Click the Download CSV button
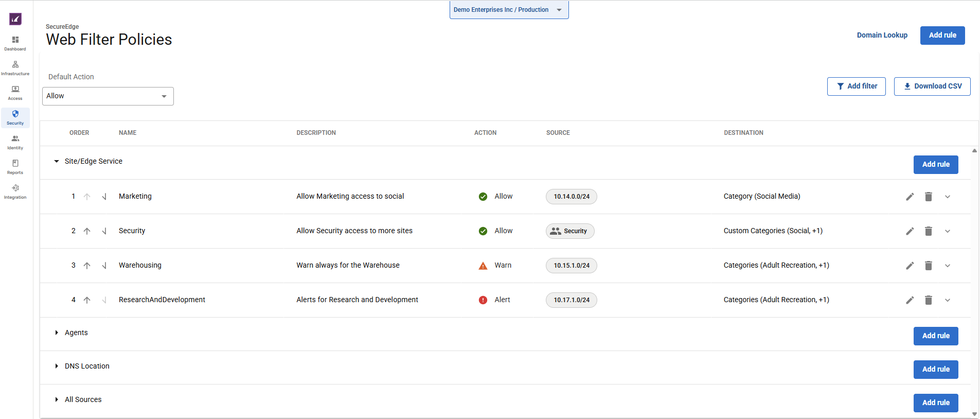 pyautogui.click(x=932, y=86)
